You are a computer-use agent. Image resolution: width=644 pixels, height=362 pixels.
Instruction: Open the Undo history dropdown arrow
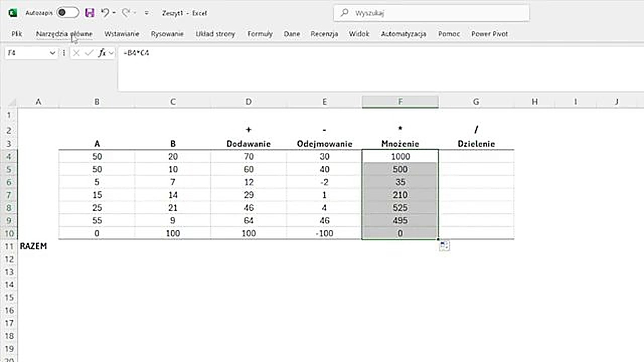click(114, 13)
